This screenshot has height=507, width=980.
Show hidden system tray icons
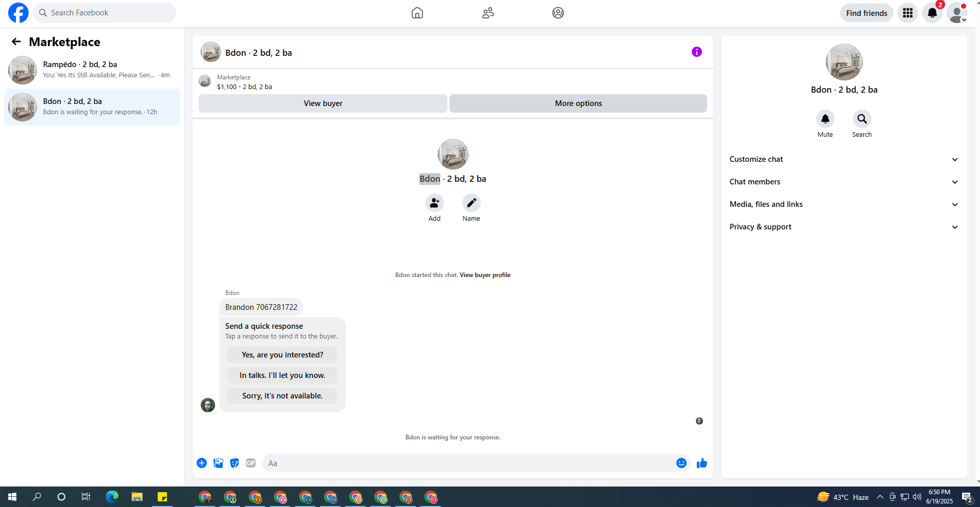[x=880, y=497]
